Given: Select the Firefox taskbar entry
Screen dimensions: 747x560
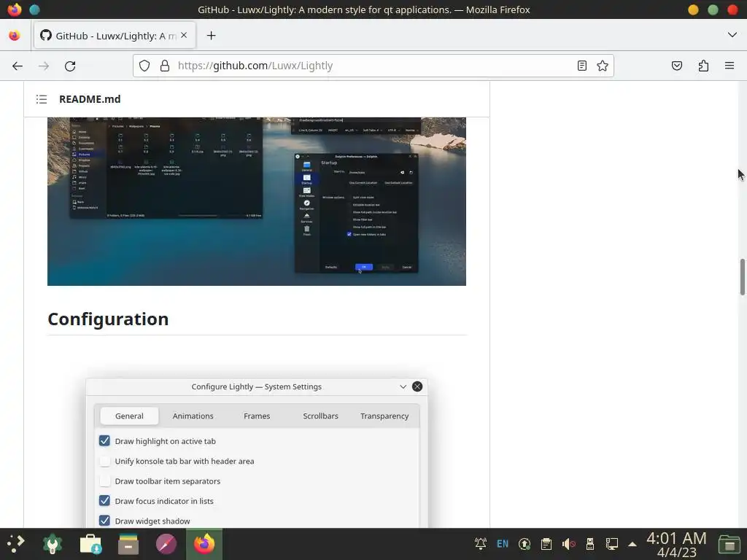Looking at the screenshot, I should [204, 544].
